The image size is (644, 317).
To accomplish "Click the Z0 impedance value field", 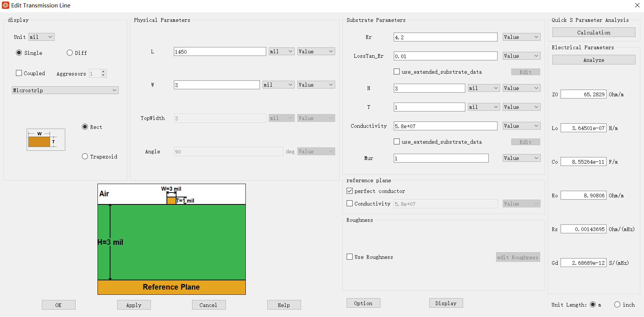I will (584, 94).
